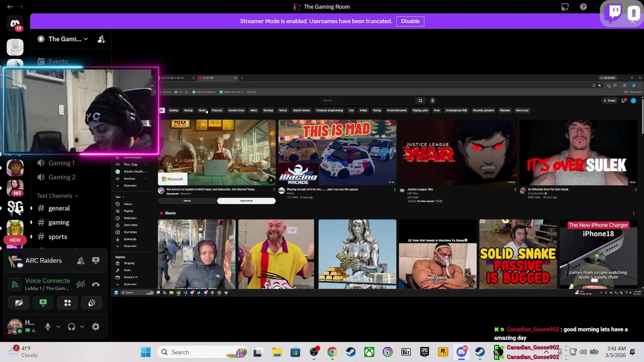Click the YouTube Create button
The height and width of the screenshot is (362, 644).
point(609,101)
